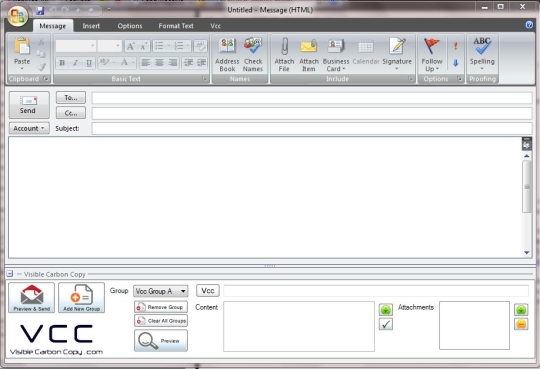Toggle Bold formatting
The image size is (540, 369).
pyautogui.click(x=62, y=63)
